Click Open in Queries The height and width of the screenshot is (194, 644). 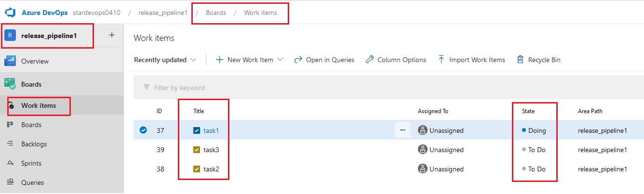pos(324,60)
